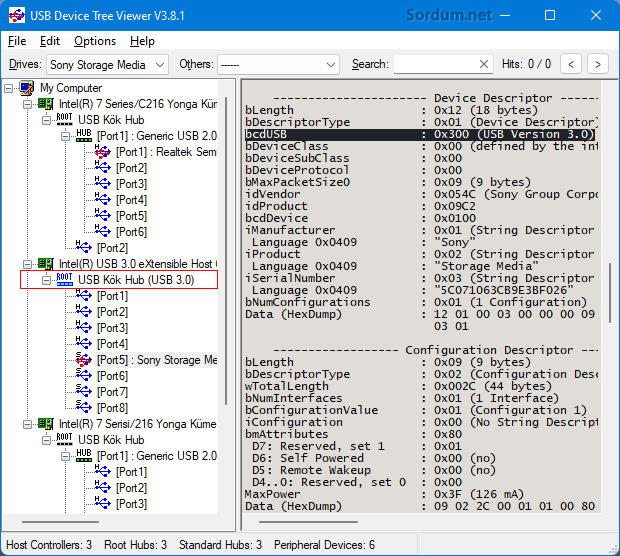Open the Drives dropdown showing Sony Storage Media
The height and width of the screenshot is (556, 620).
coord(107,64)
